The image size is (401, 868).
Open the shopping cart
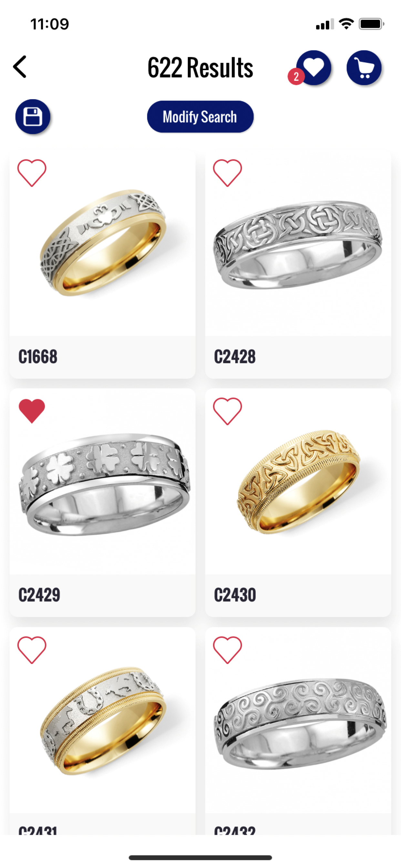364,67
